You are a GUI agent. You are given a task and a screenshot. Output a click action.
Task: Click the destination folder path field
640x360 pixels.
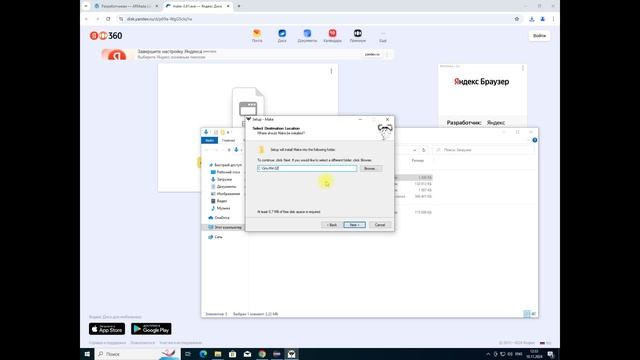pos(307,168)
